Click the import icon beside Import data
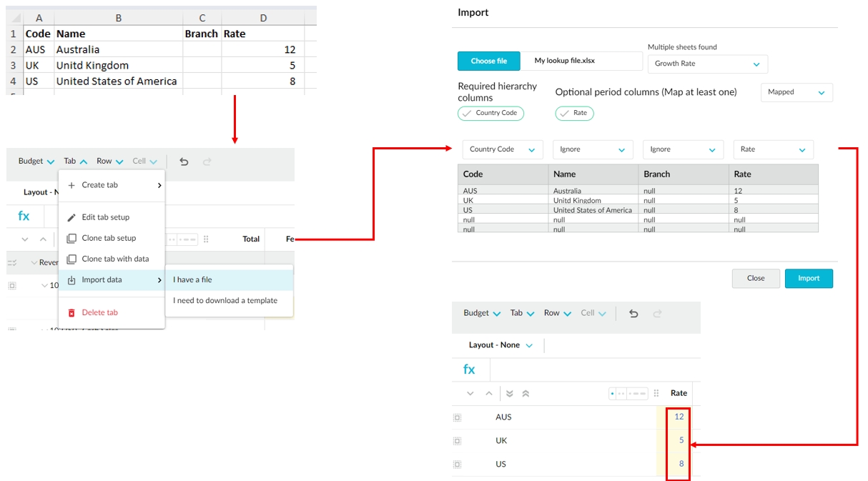868x481 pixels. click(x=71, y=280)
